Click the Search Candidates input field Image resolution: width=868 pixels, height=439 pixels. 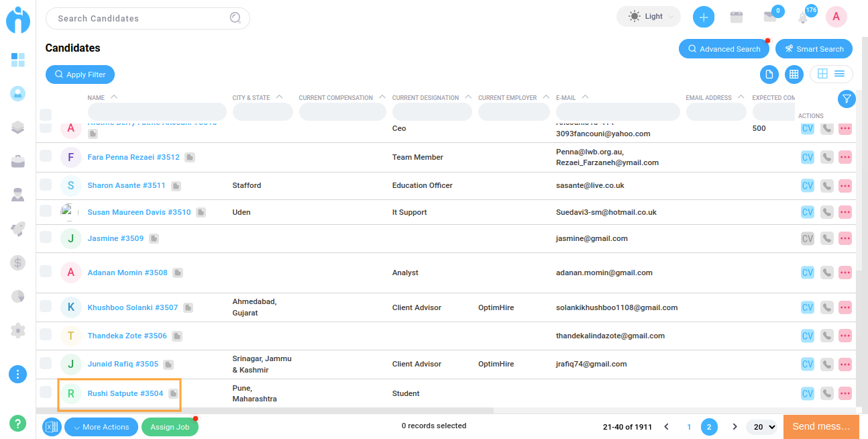click(141, 18)
